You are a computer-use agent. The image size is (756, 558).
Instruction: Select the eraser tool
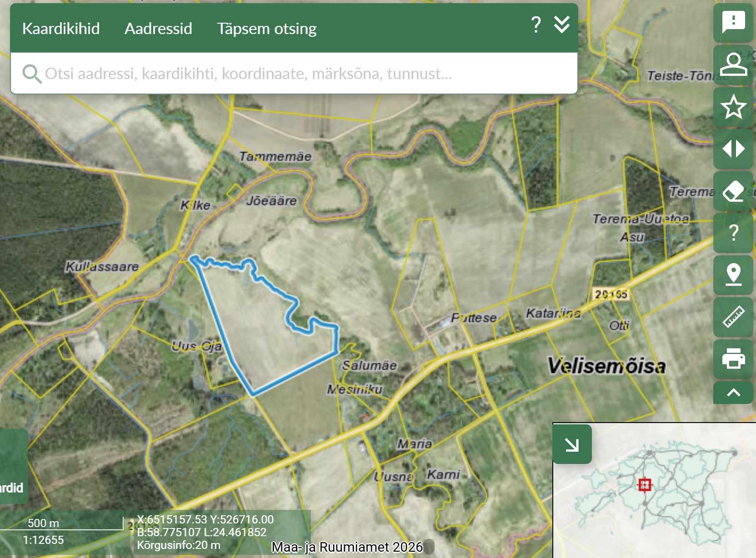tap(733, 191)
